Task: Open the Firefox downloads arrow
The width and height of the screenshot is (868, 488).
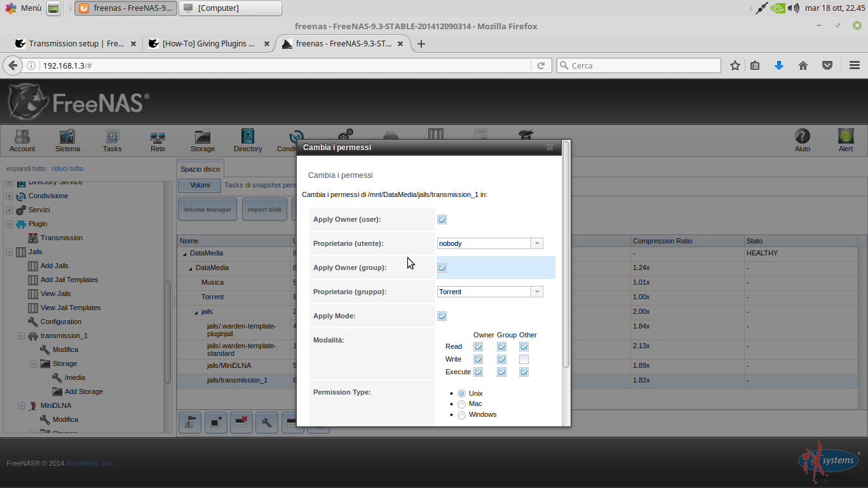Action: coord(779,65)
